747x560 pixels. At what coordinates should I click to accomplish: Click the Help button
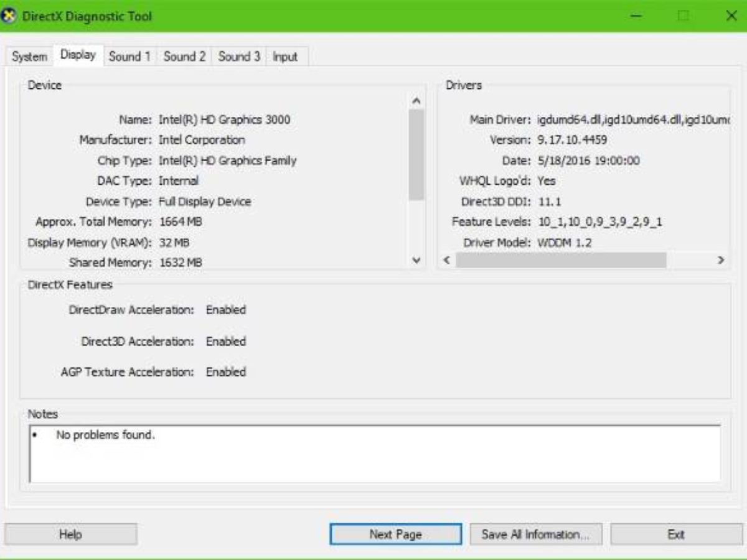70,534
